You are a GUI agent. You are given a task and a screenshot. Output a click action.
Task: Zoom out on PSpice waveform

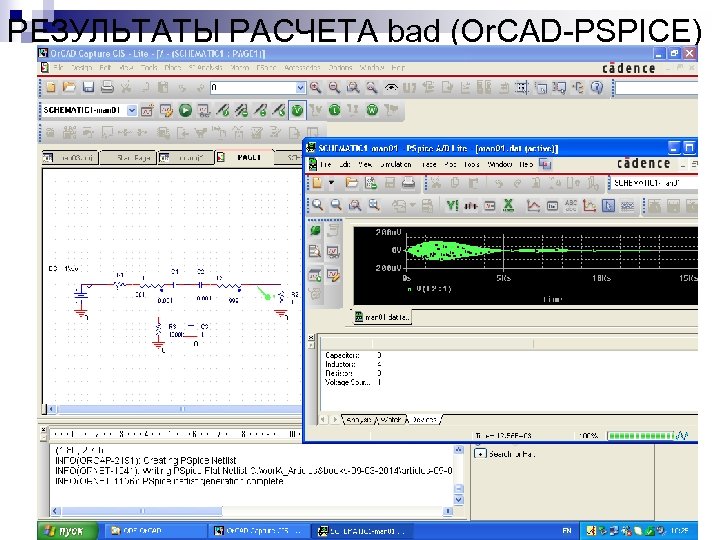click(x=336, y=205)
